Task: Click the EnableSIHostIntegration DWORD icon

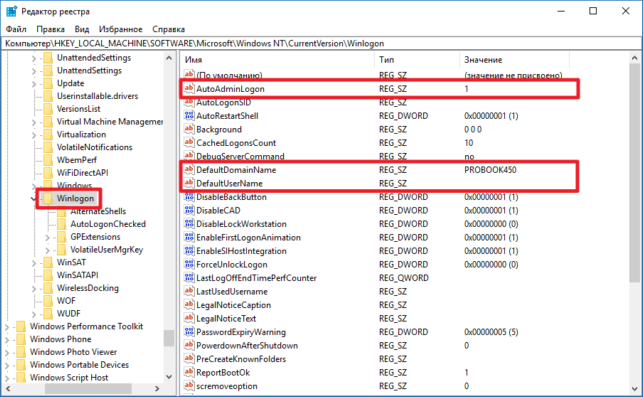Action: (189, 251)
